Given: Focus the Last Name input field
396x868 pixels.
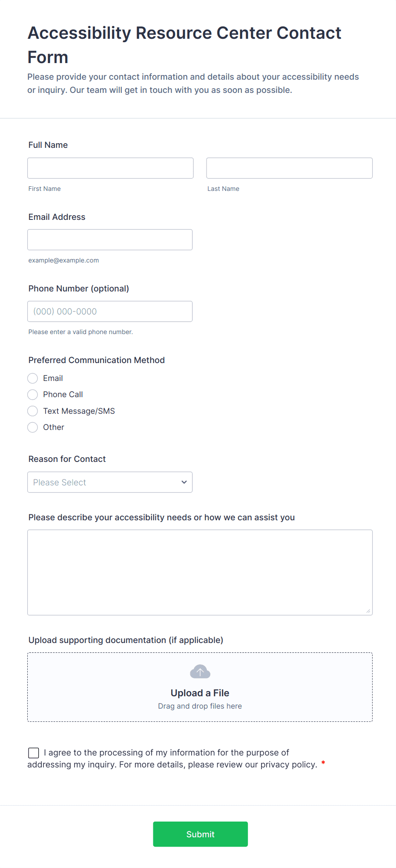Looking at the screenshot, I should click(x=289, y=168).
